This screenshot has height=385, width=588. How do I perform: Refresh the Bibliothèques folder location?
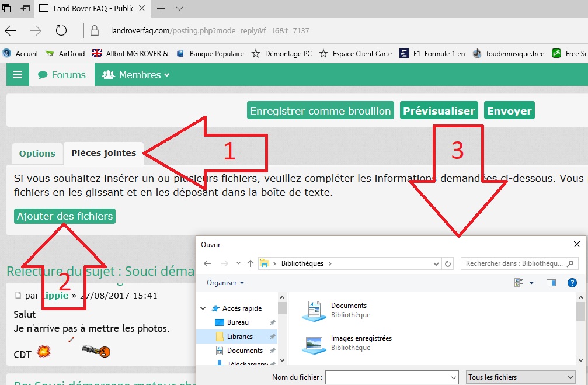click(x=448, y=263)
